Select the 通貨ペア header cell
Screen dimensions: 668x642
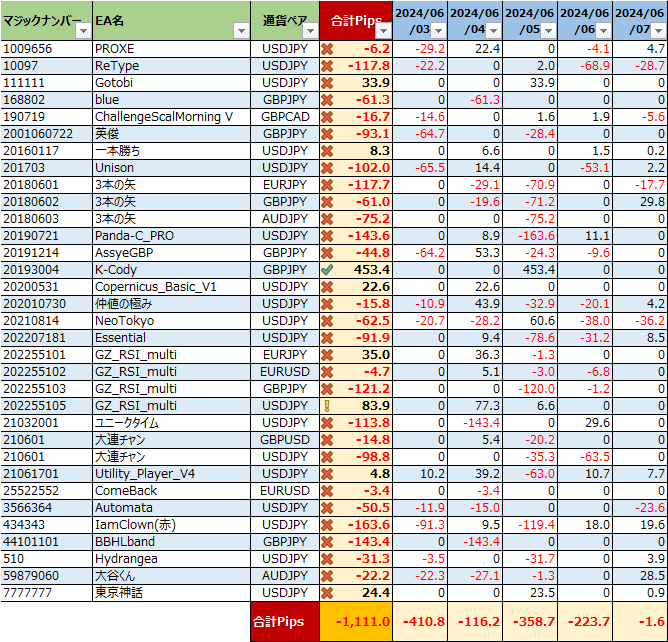click(285, 20)
